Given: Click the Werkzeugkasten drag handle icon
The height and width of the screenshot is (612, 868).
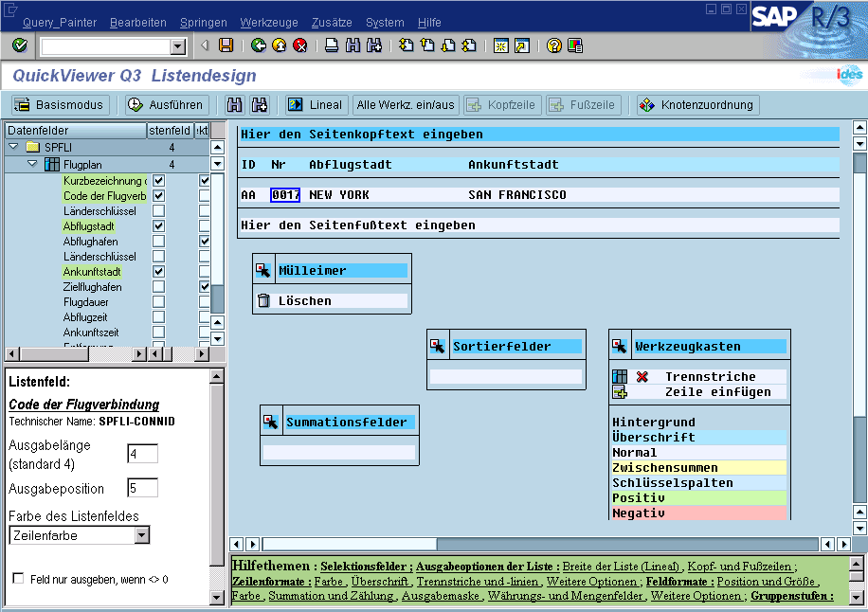Looking at the screenshot, I should tap(620, 346).
